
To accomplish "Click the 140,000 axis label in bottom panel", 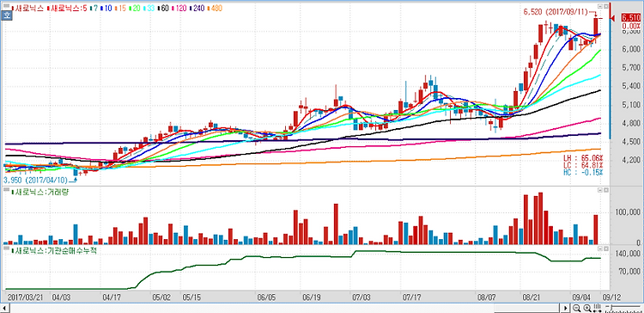I will coord(629,255).
